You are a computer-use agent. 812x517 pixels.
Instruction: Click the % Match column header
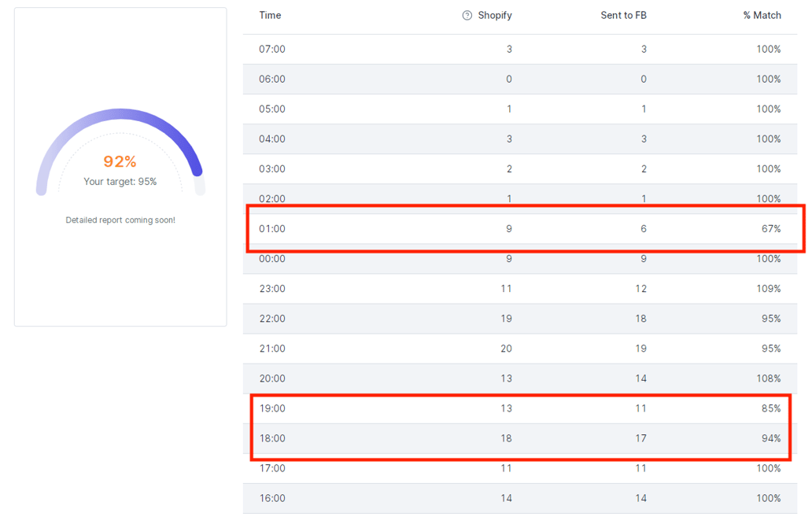click(762, 16)
